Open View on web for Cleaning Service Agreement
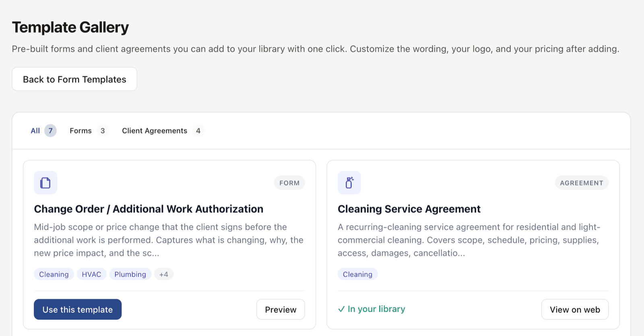644x336 pixels. pyautogui.click(x=575, y=309)
